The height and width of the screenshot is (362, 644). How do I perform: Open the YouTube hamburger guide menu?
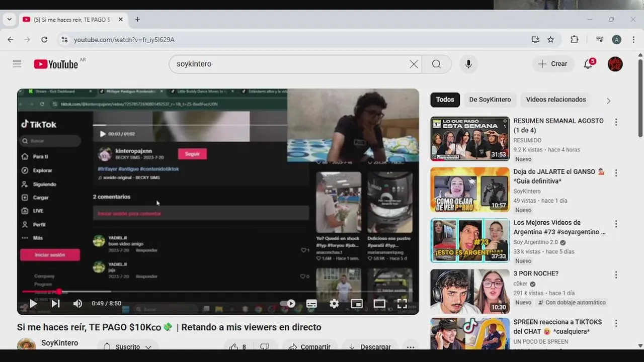(17, 64)
